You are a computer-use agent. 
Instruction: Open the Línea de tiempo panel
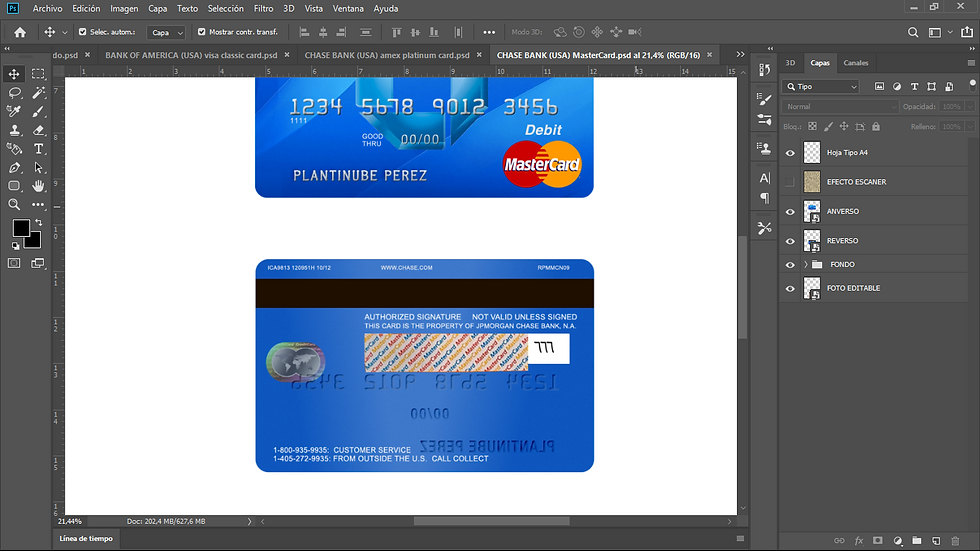[x=86, y=539]
